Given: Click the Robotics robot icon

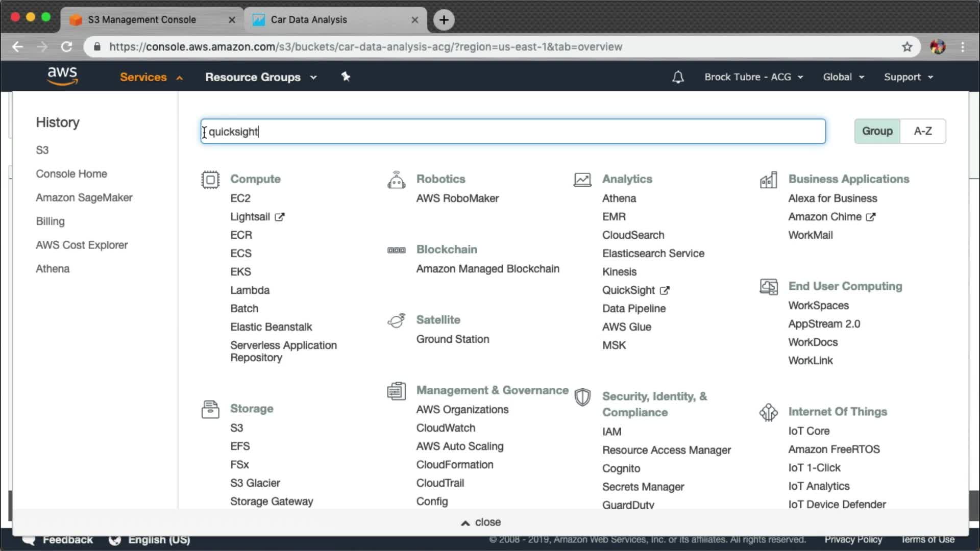Looking at the screenshot, I should click(396, 180).
